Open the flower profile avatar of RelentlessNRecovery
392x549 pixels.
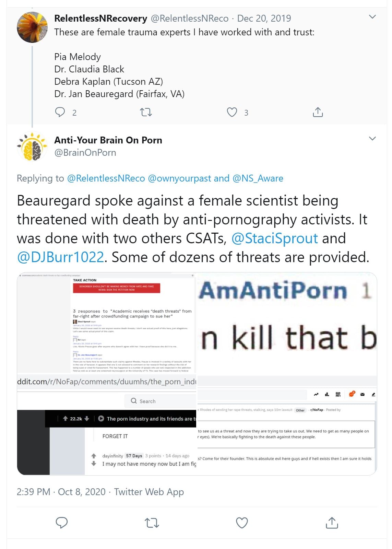point(32,27)
